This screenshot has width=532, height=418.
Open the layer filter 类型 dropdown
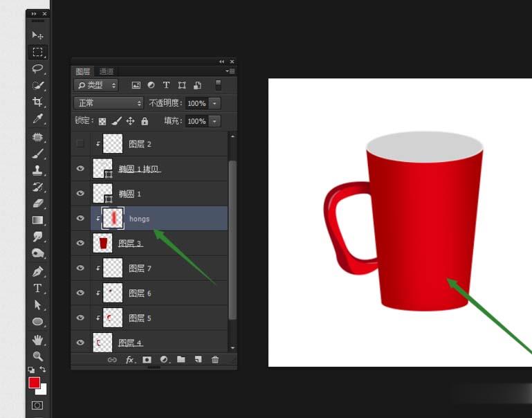(x=96, y=85)
